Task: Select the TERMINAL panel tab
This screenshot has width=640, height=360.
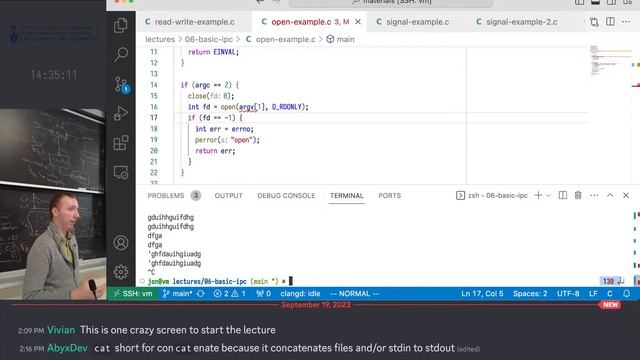Action: point(347,196)
